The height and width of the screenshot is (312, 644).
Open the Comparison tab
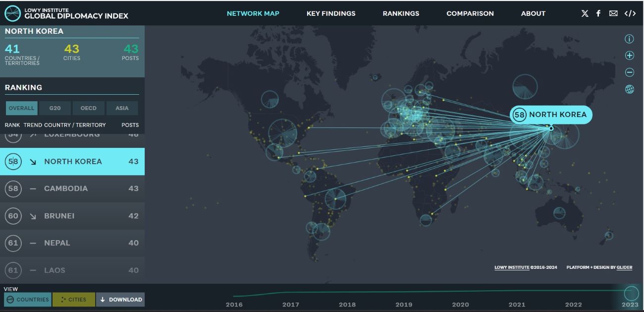470,13
